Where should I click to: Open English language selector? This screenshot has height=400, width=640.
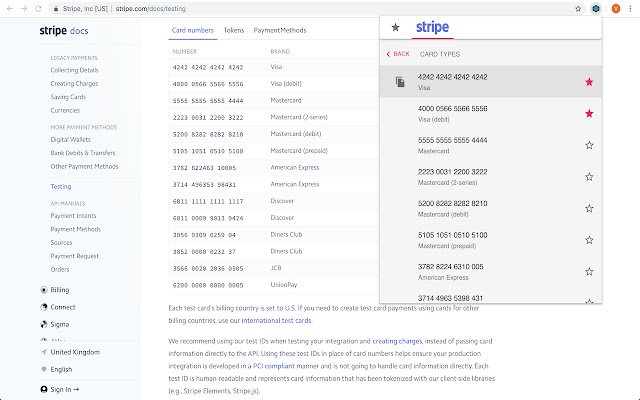click(x=61, y=369)
